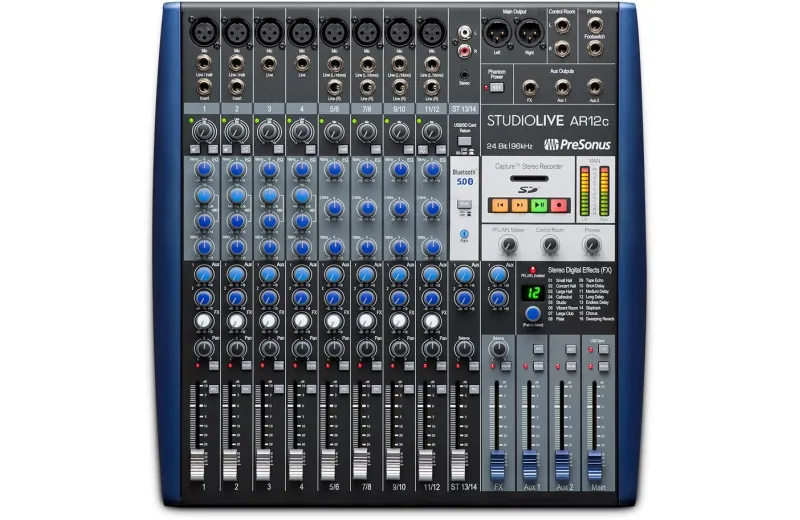The height and width of the screenshot is (520, 800).
Task: Enable PFL on channel 9/10
Action: [x=409, y=389]
